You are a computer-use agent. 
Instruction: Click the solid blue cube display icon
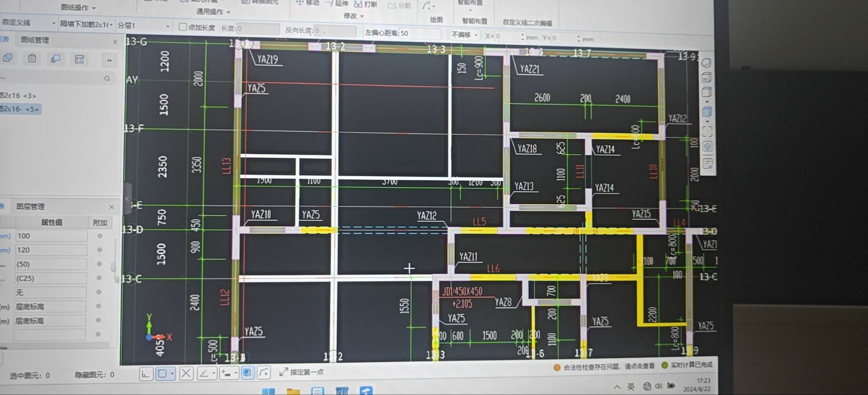click(x=707, y=111)
